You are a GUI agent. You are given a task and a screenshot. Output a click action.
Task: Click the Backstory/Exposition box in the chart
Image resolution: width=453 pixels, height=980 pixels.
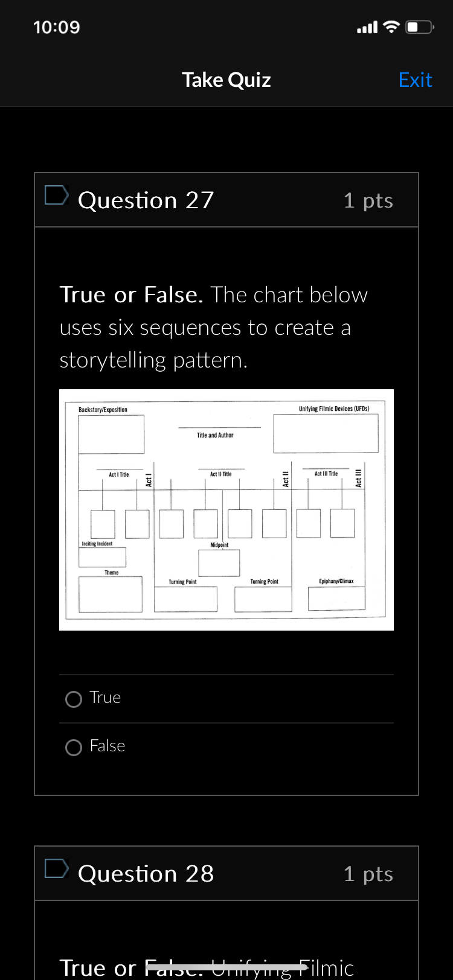coord(111,433)
